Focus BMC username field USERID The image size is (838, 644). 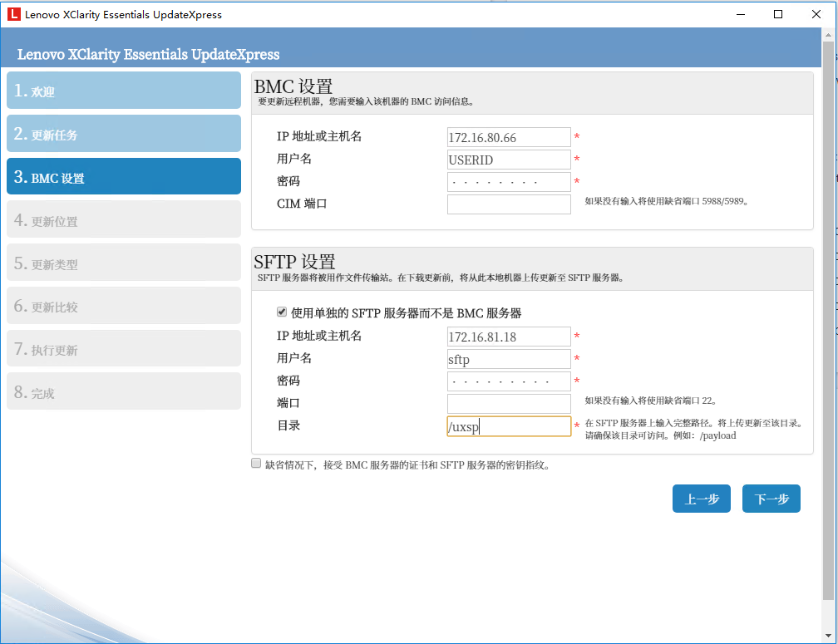[509, 160]
